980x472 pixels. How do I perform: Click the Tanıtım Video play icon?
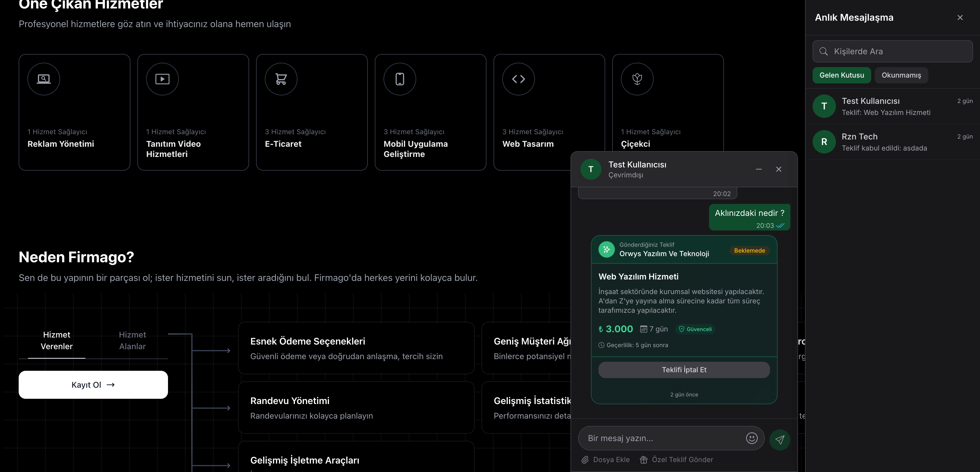pos(162,79)
